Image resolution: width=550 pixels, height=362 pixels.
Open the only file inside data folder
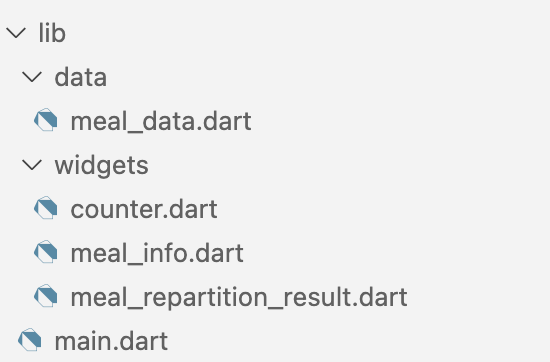pyautogui.click(x=161, y=121)
